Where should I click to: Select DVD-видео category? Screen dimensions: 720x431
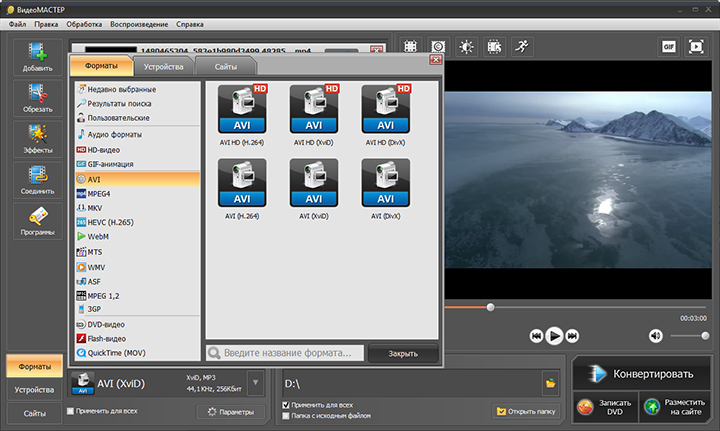pyautogui.click(x=137, y=325)
